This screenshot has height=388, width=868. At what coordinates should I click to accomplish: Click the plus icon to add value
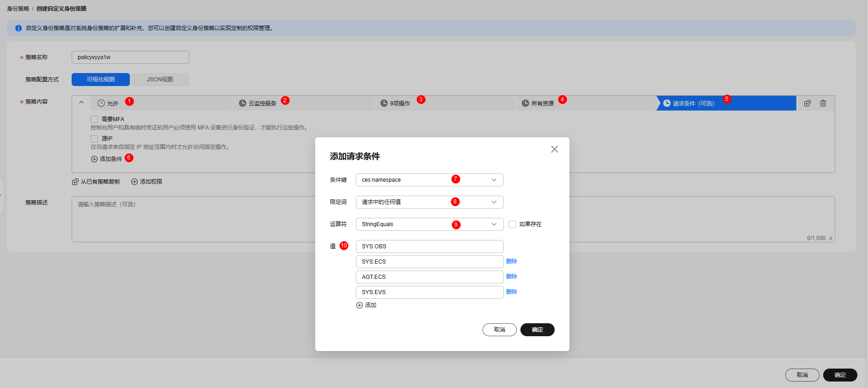pyautogui.click(x=360, y=305)
